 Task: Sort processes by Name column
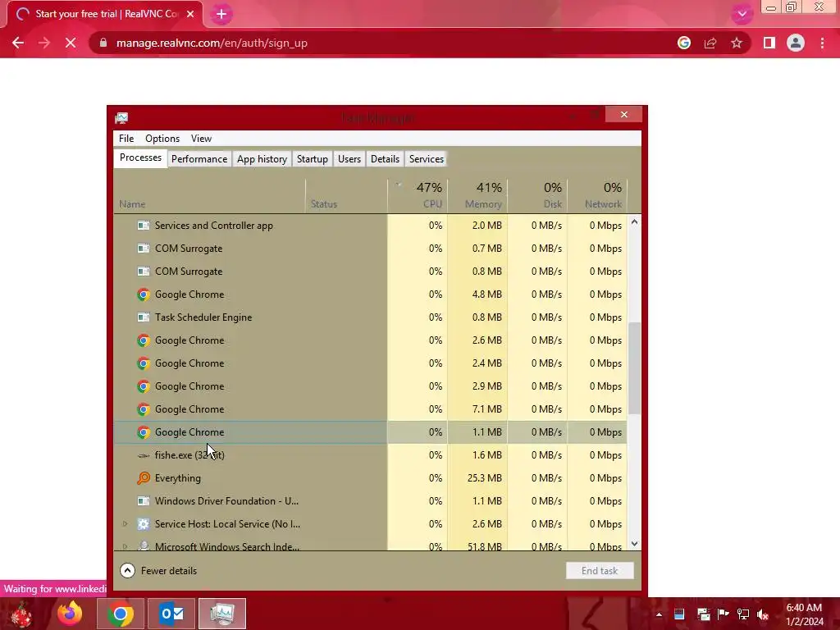[x=209, y=196]
